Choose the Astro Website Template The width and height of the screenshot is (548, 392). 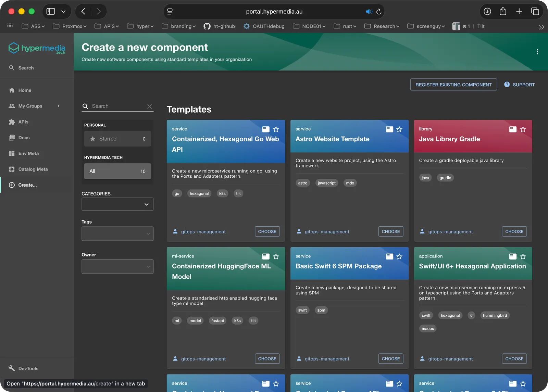coord(391,231)
